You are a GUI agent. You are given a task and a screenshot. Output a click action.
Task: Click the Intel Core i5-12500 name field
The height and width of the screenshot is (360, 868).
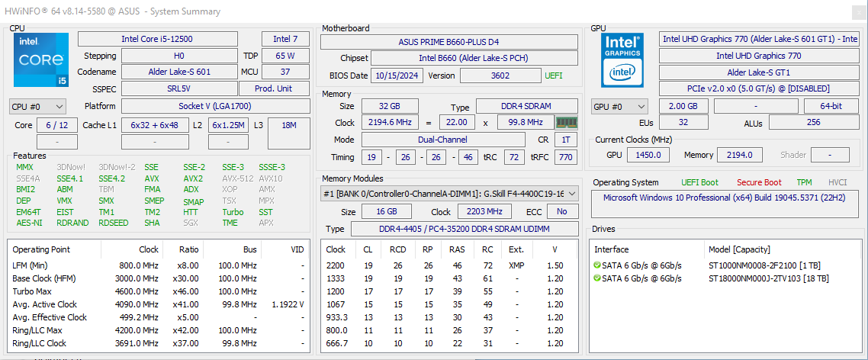pos(158,39)
